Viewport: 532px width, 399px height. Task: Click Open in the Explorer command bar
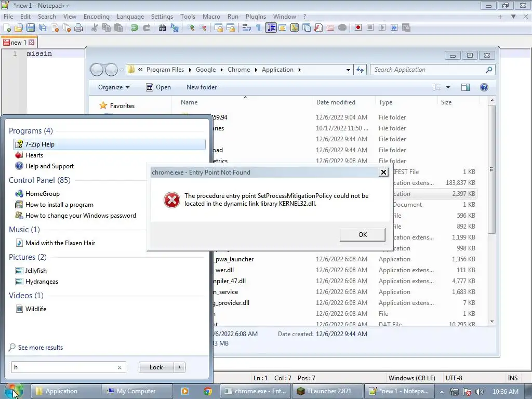(x=158, y=87)
